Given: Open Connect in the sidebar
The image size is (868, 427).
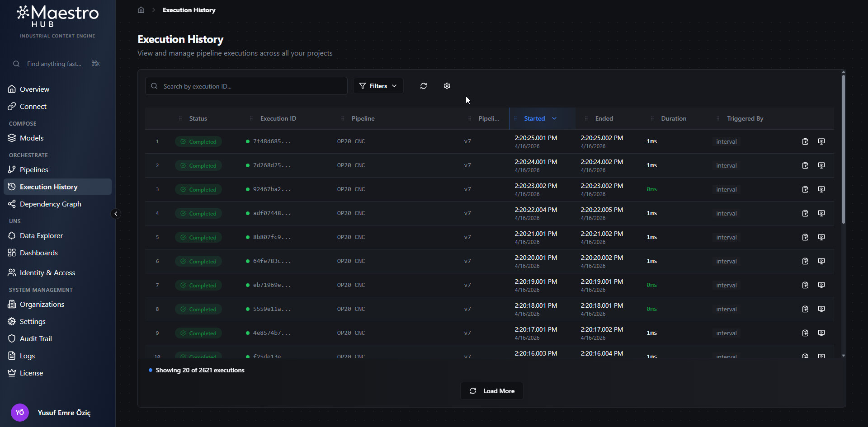Looking at the screenshot, I should coord(57,106).
